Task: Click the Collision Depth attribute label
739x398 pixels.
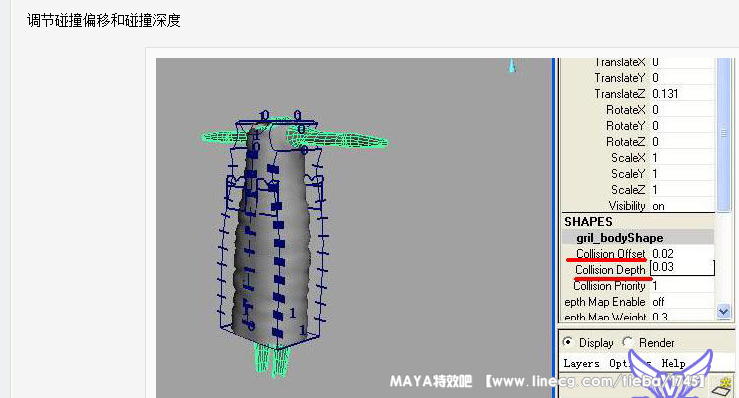Action: tap(610, 270)
